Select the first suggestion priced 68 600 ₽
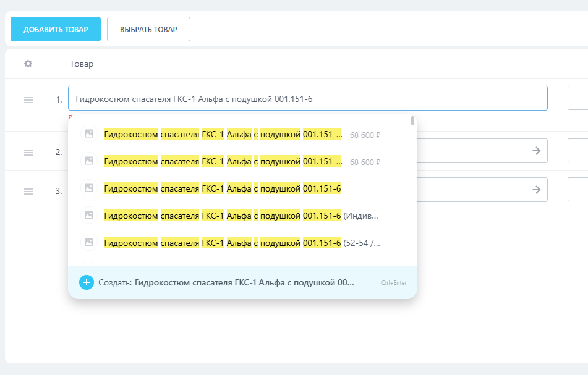This screenshot has height=375, width=588. [x=223, y=133]
